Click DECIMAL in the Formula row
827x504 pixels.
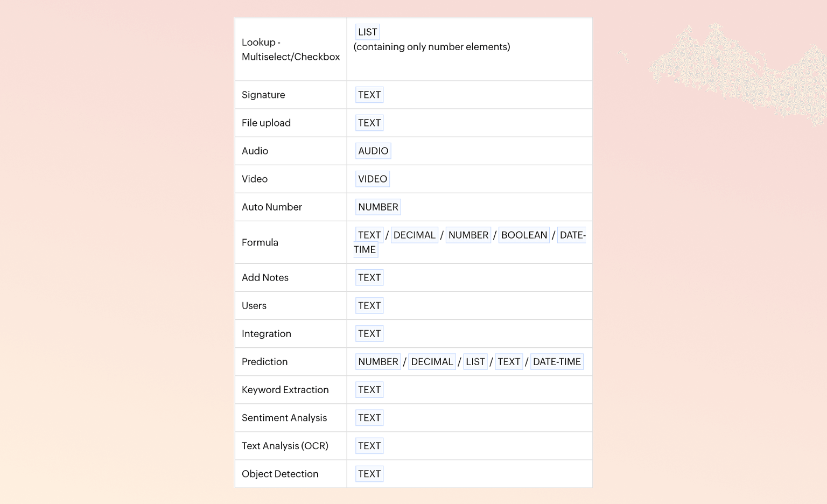coord(414,235)
